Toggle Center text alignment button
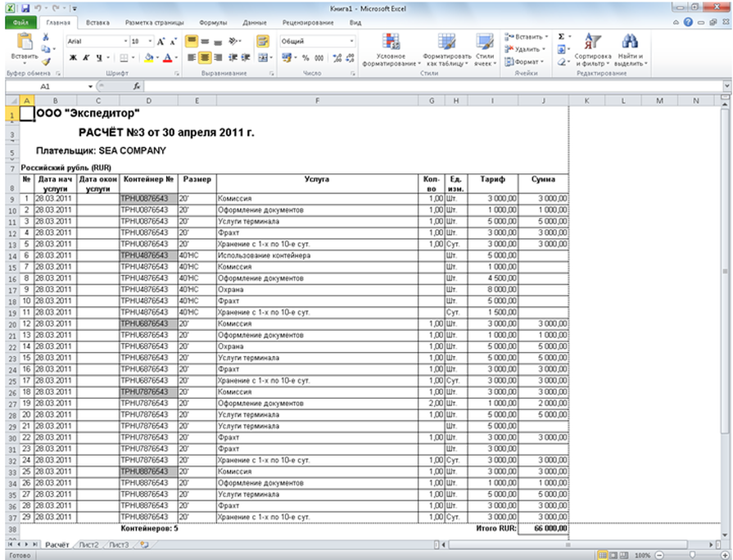Screen dimensions: 733x560 tap(205, 57)
